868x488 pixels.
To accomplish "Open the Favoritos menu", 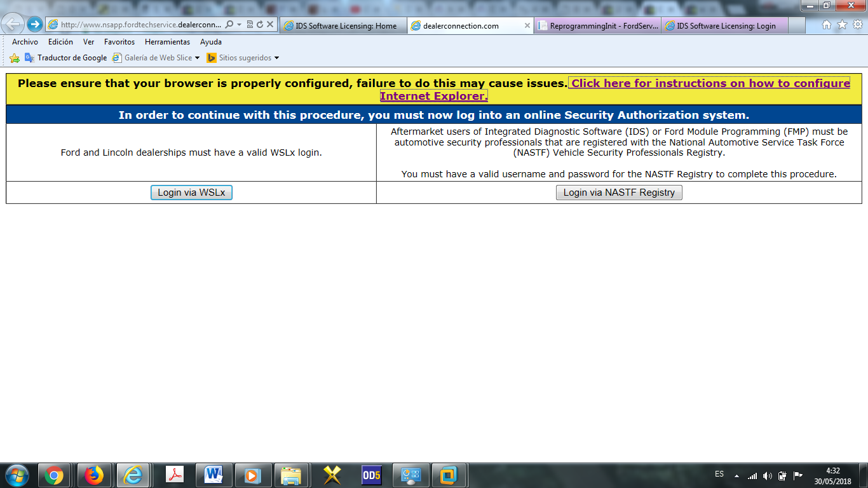I will coord(119,42).
